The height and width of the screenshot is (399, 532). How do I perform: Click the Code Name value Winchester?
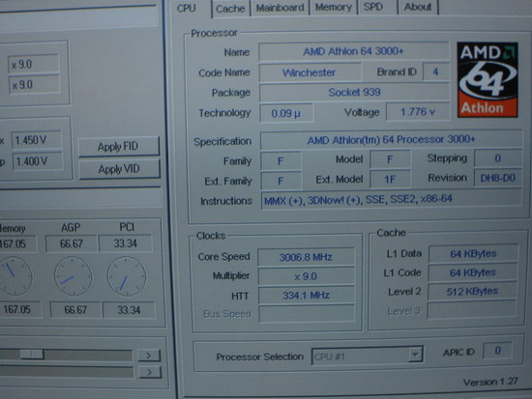(x=310, y=72)
